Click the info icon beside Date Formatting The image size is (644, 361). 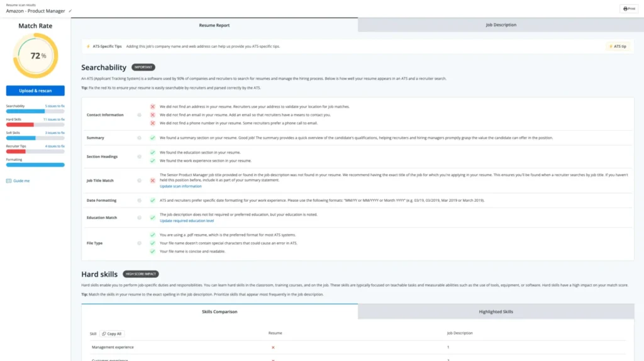click(x=139, y=201)
